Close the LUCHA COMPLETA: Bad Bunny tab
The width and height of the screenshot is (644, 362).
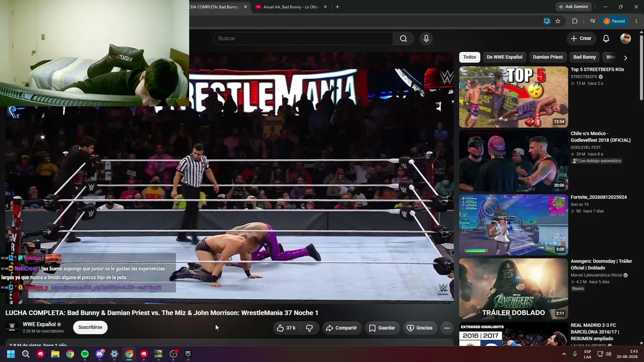click(x=246, y=7)
